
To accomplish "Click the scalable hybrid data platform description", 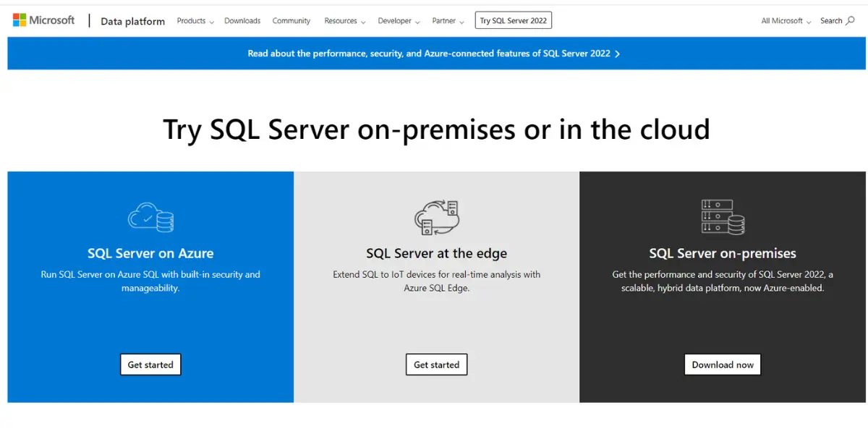I will point(723,281).
